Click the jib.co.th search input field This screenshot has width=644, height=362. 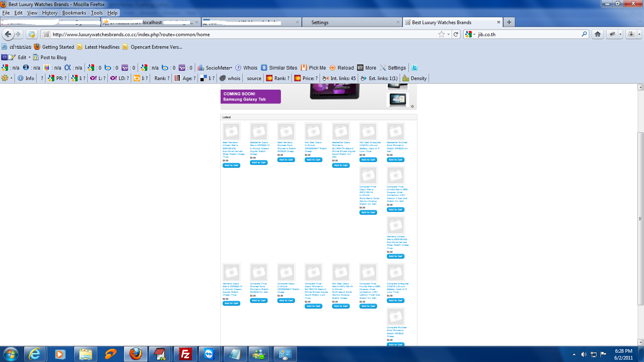(x=528, y=34)
